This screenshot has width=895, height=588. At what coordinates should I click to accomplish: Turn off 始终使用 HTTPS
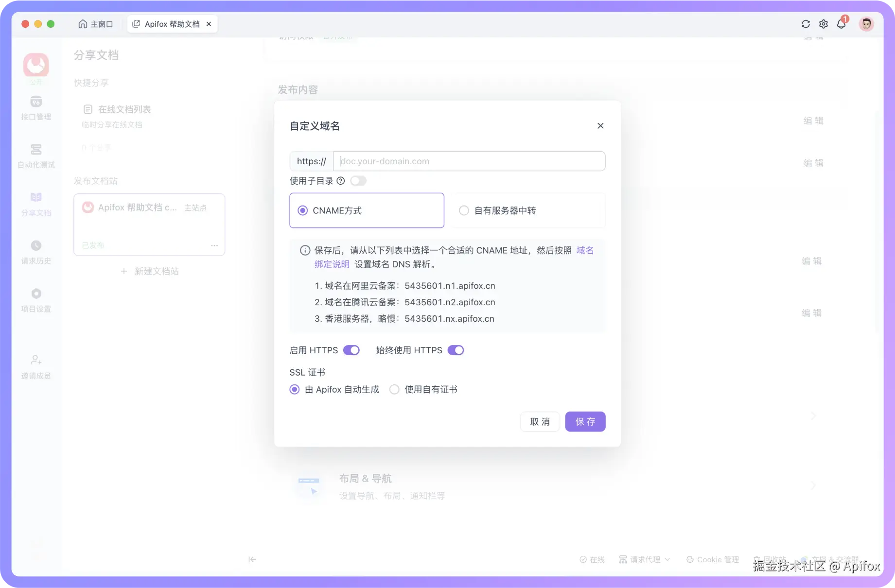coord(456,350)
